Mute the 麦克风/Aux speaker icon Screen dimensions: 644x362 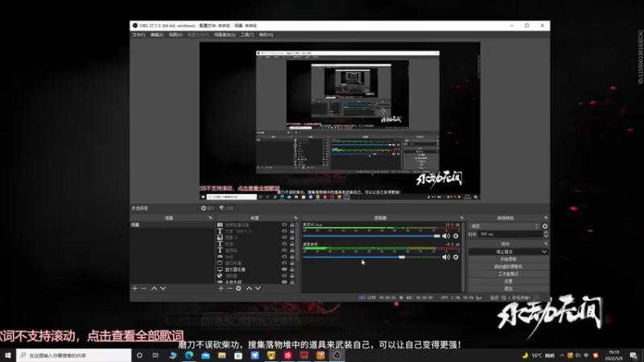[446, 236]
